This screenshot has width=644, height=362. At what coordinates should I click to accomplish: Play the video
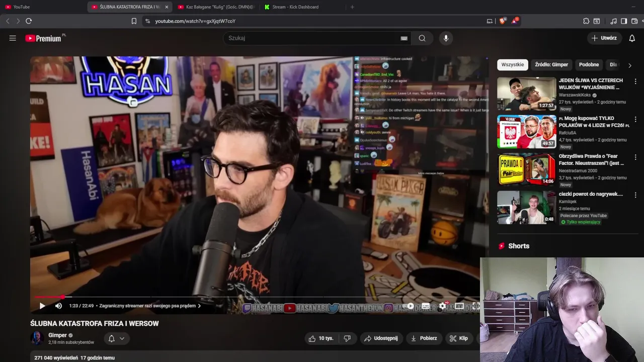coord(42,306)
